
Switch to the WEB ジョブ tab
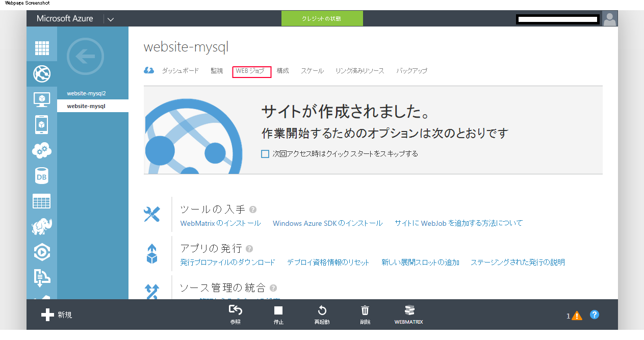pos(251,71)
